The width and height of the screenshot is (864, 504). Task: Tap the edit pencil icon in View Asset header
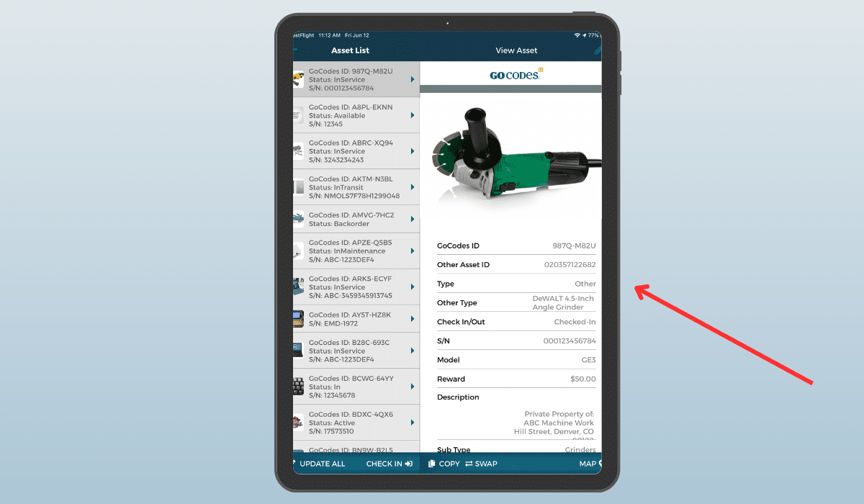[597, 50]
